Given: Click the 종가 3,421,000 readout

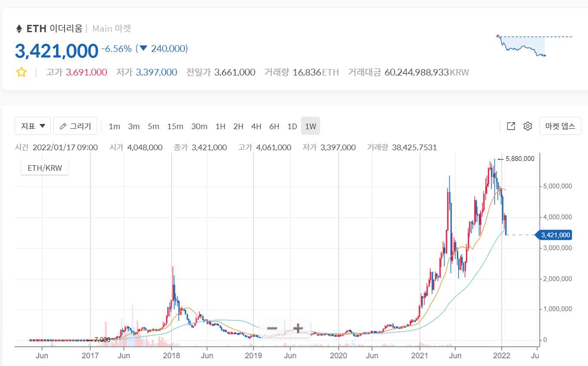Looking at the screenshot, I should click(200, 148).
